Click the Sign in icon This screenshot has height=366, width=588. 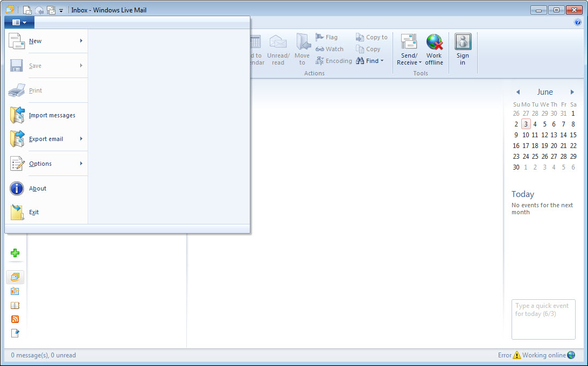(463, 50)
